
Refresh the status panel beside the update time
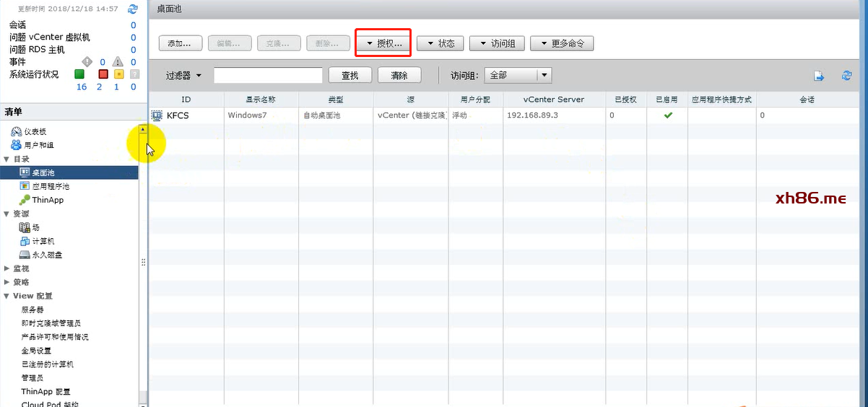pyautogui.click(x=132, y=9)
